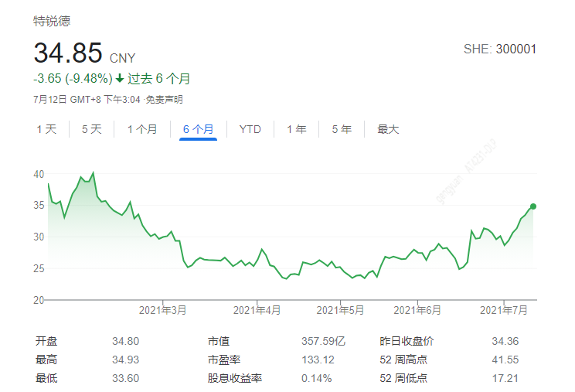Click the 2021年5月 axis label
Viewport: 575px width, 392px height.
click(x=340, y=310)
